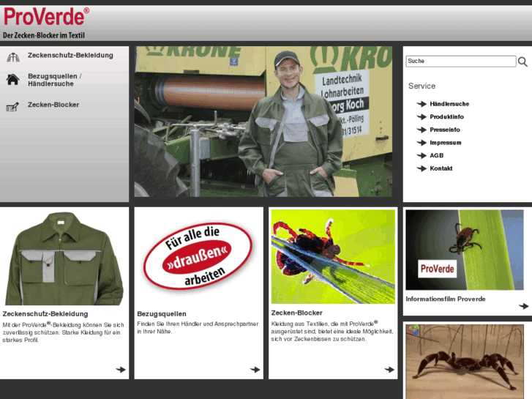
Task: Click Zeckenschutz-Bekleidung card heading
Action: pos(45,314)
